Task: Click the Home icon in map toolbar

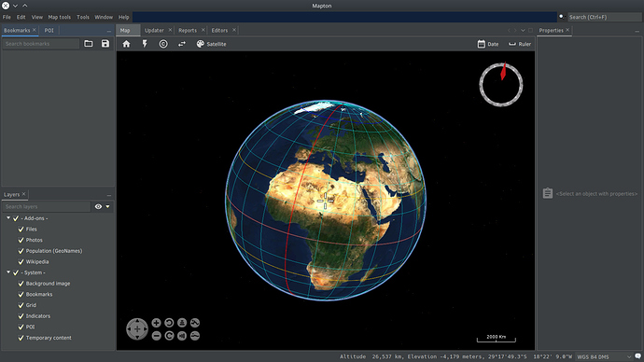Action: [x=126, y=44]
